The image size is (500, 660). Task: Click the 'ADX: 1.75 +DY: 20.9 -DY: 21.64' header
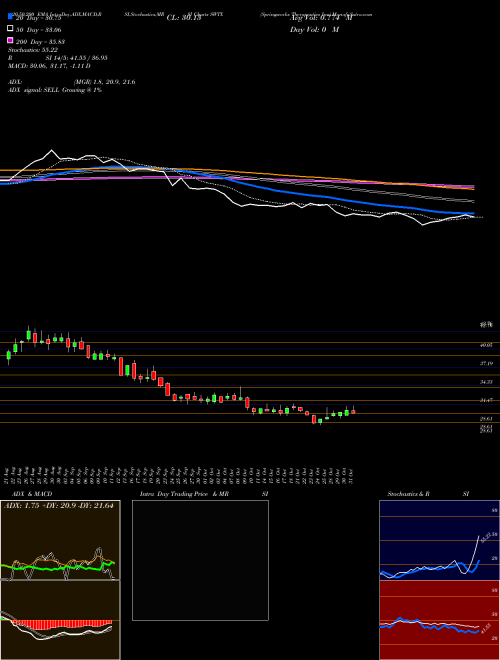tap(59, 506)
